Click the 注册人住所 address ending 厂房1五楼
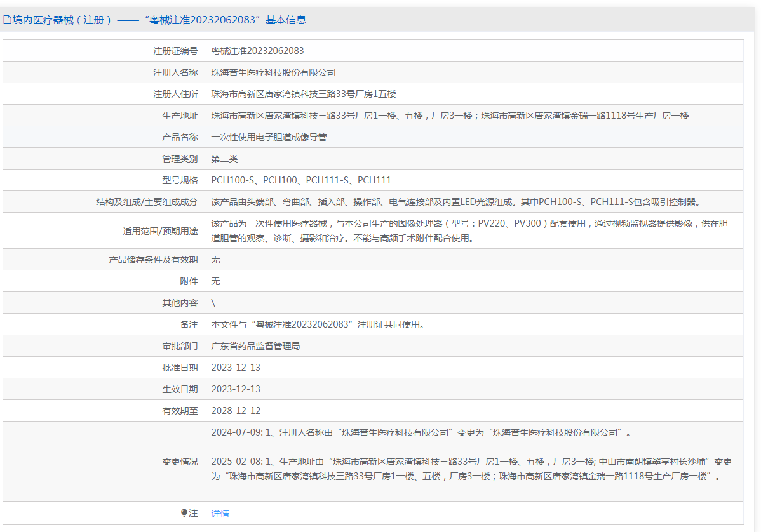 304,94
